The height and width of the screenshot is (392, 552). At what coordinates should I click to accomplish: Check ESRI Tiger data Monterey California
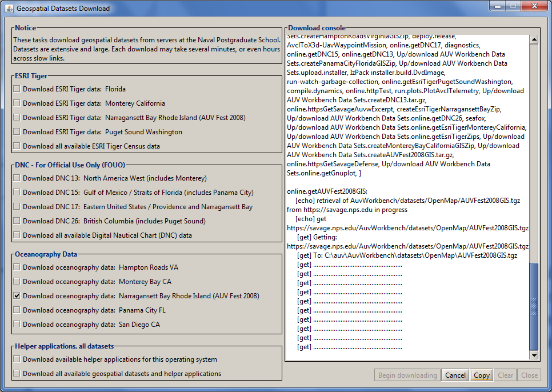tap(17, 103)
